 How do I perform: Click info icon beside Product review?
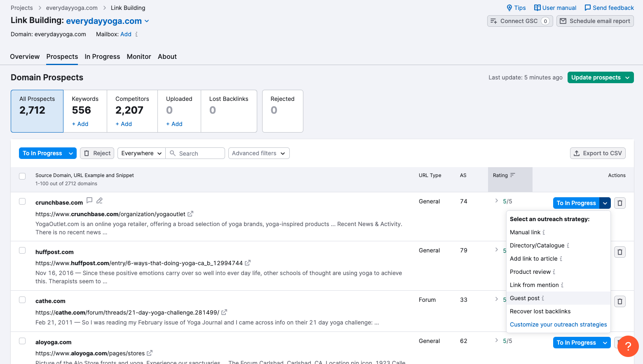pos(554,272)
